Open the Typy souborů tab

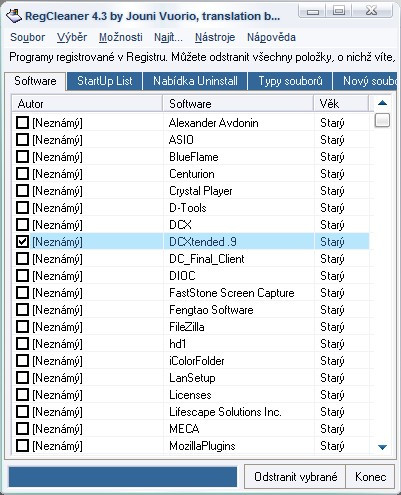pyautogui.click(x=290, y=81)
